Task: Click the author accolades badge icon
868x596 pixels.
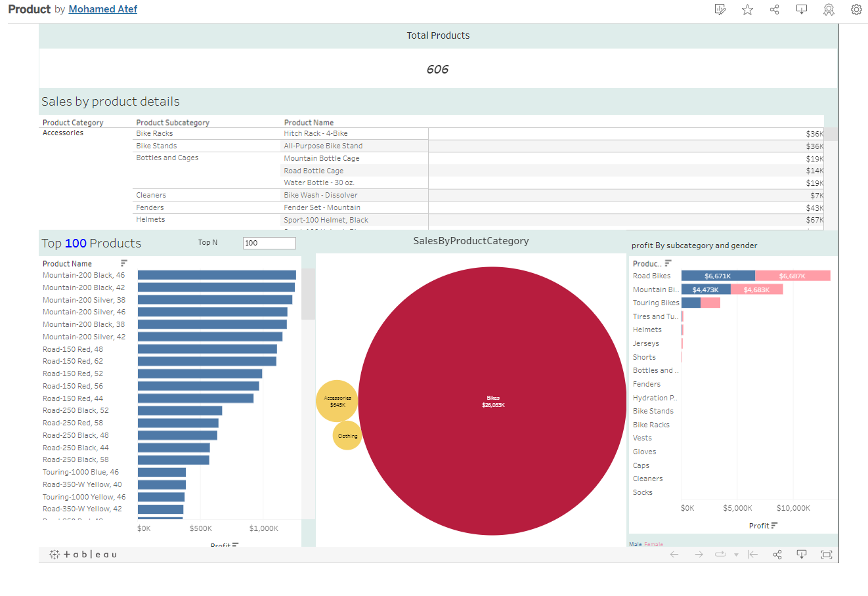Action: coord(829,9)
